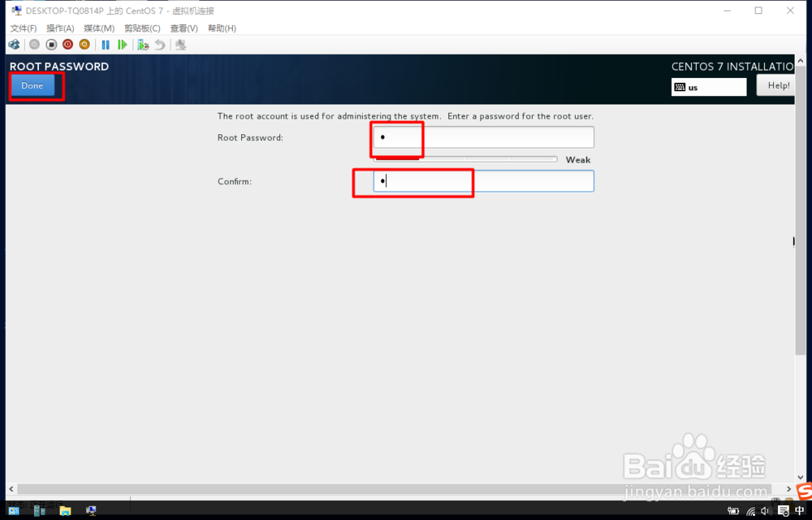This screenshot has width=812, height=520.
Task: Select the us keyboard layout indicator
Action: [708, 86]
